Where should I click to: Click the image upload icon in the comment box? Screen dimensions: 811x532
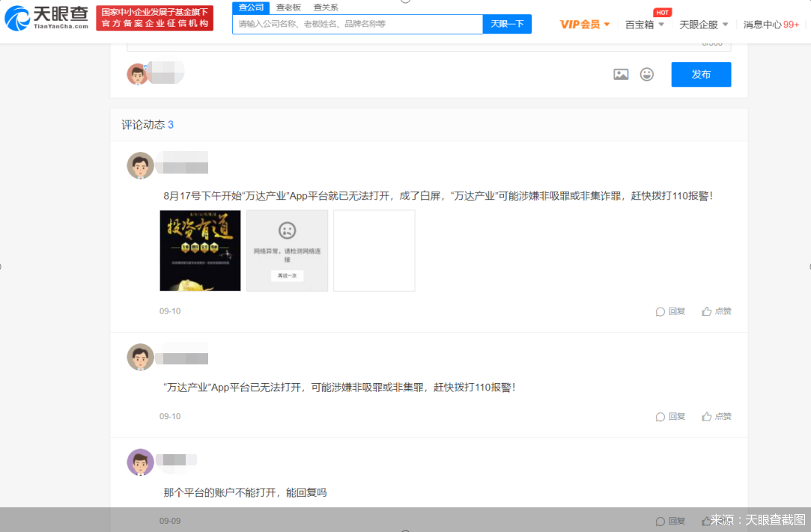621,74
